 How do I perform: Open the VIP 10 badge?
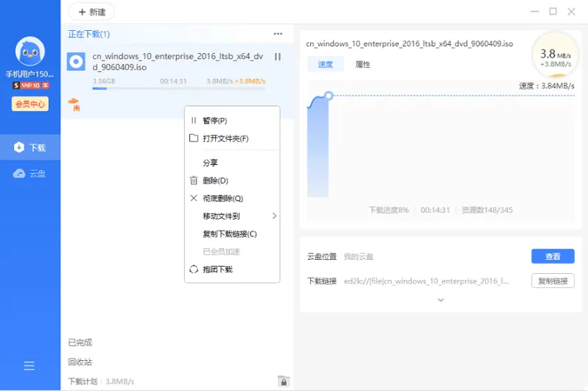coord(30,85)
